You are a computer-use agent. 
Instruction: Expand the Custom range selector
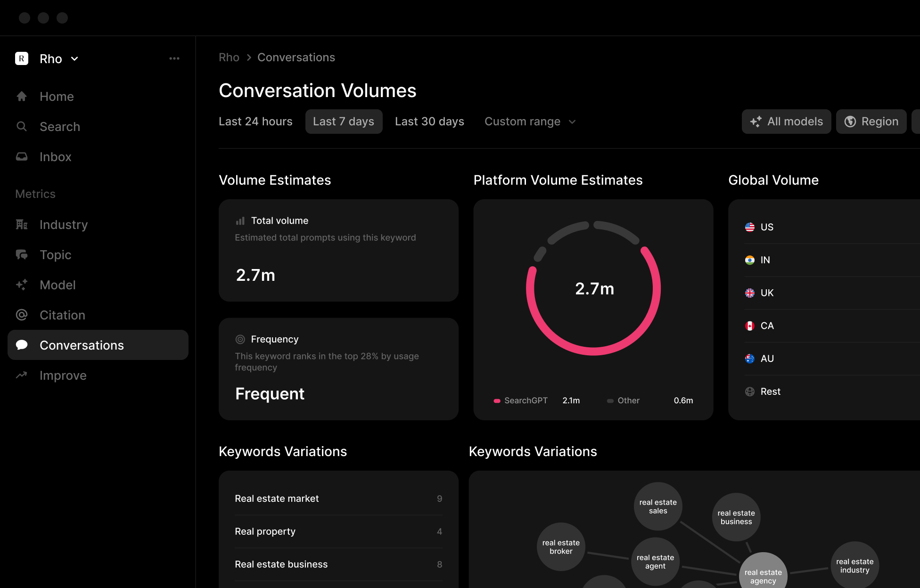[529, 121]
